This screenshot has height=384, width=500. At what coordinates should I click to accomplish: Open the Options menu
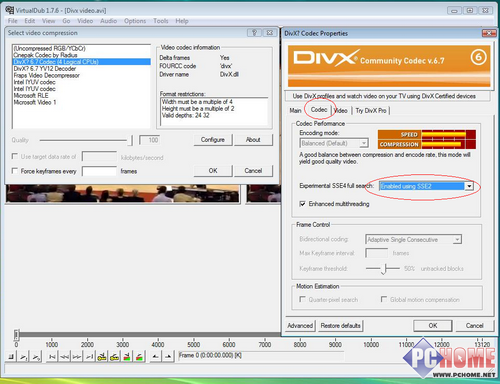pos(135,21)
